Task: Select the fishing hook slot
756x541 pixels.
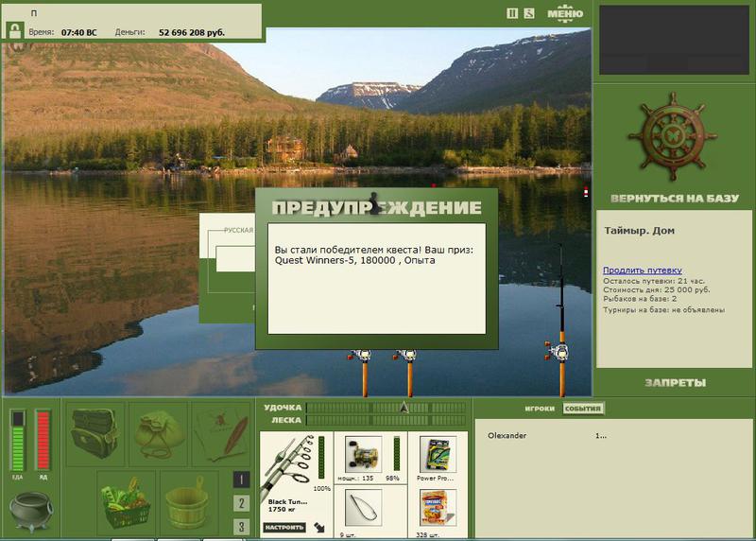Action: 363,507
